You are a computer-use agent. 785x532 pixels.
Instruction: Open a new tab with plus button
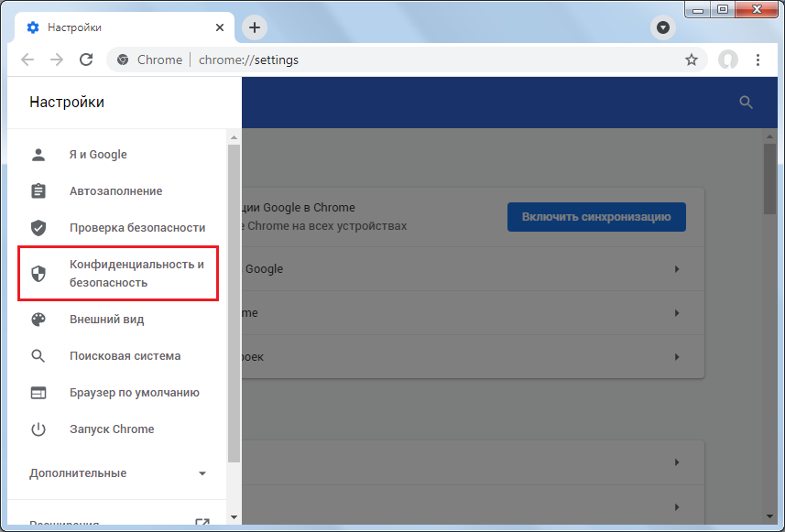click(x=255, y=27)
